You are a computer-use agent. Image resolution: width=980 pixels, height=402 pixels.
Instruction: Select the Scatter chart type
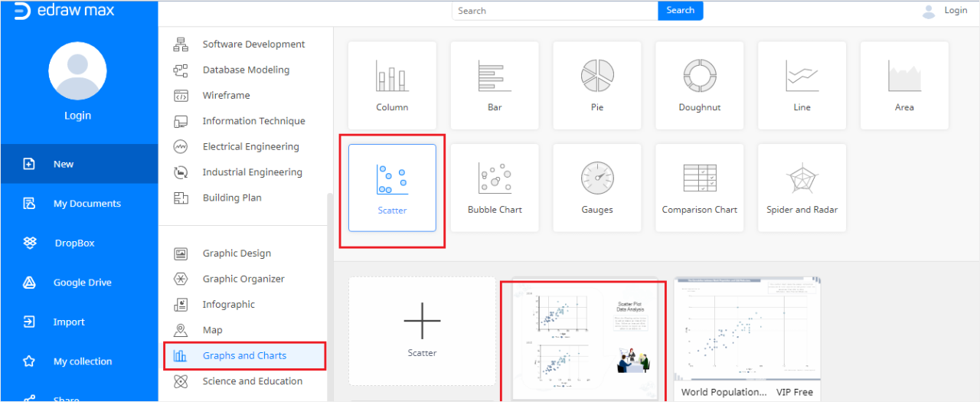[392, 188]
